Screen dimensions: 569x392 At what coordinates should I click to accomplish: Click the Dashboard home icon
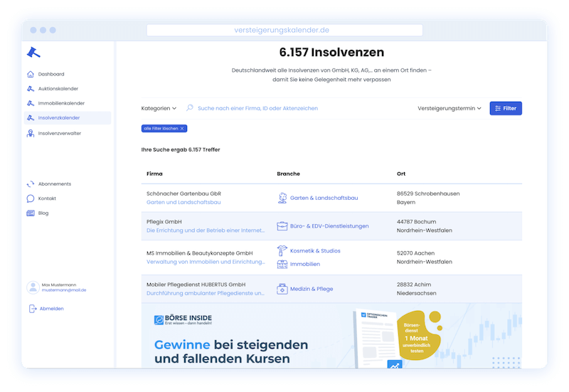click(31, 74)
